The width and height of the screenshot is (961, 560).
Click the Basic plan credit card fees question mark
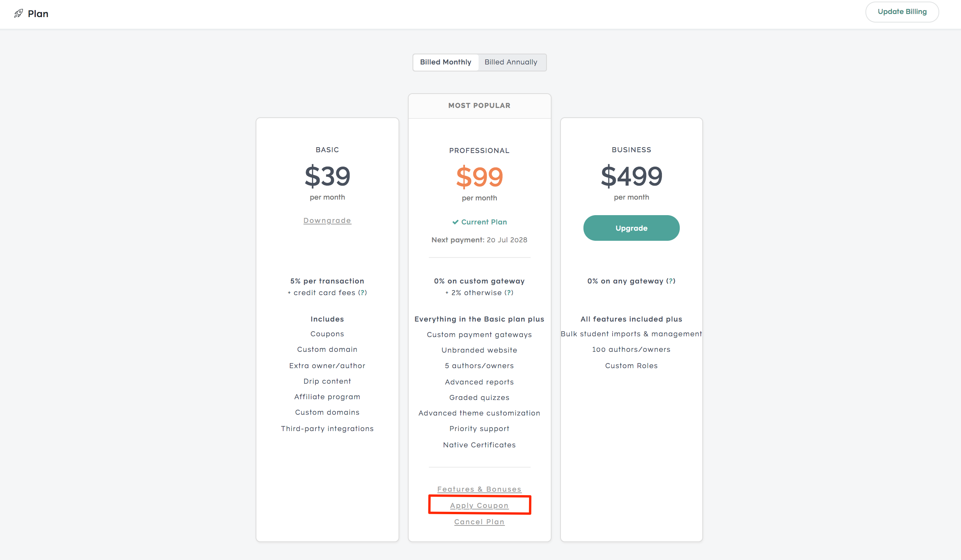[362, 292]
